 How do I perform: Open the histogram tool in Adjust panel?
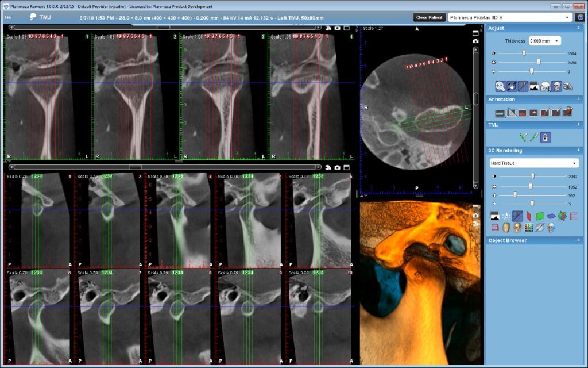click(x=533, y=86)
